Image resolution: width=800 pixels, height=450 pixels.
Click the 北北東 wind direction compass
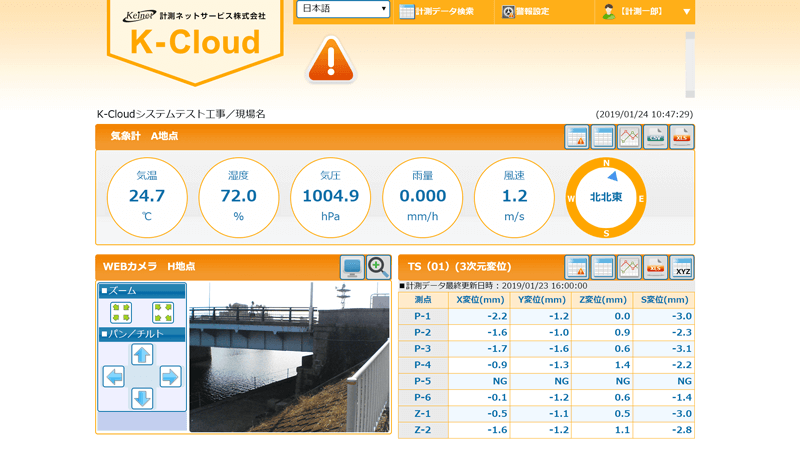coord(606,197)
